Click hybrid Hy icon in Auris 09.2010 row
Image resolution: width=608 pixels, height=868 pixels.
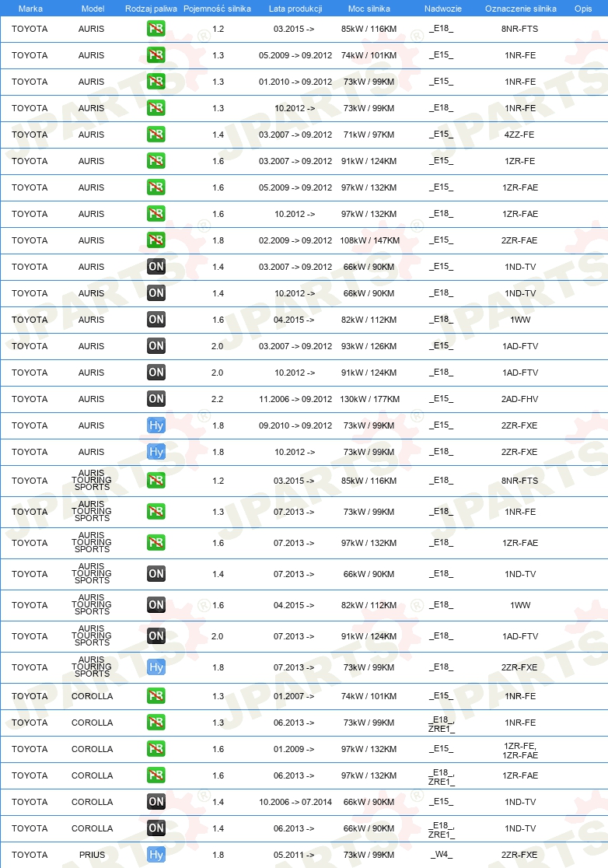[x=156, y=425]
